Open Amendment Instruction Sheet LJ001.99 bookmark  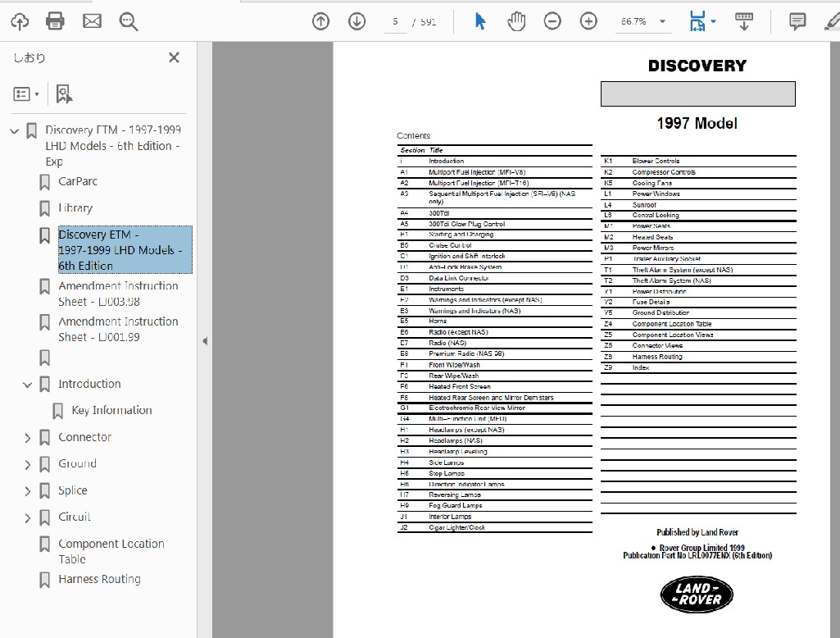118,329
